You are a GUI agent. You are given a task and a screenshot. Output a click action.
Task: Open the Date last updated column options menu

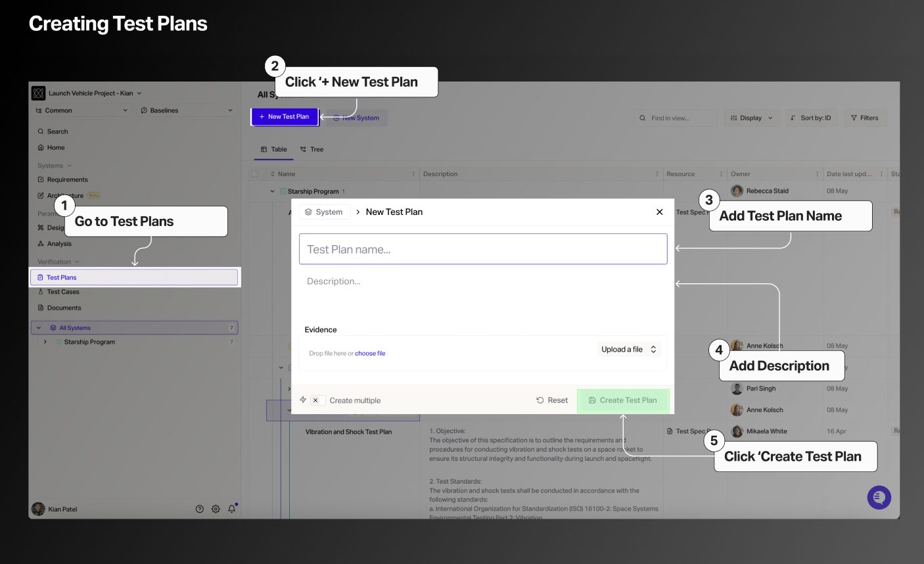coord(881,174)
